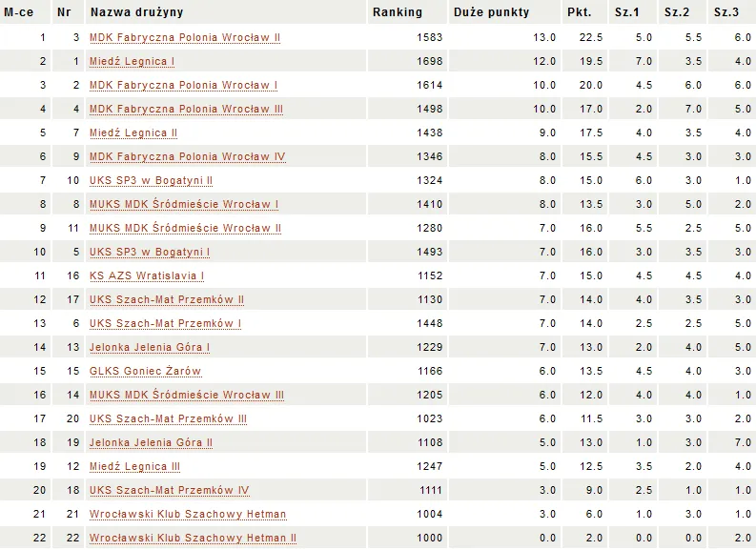Select MUKS MDK Śródmieście Wrocław III link

point(187,396)
